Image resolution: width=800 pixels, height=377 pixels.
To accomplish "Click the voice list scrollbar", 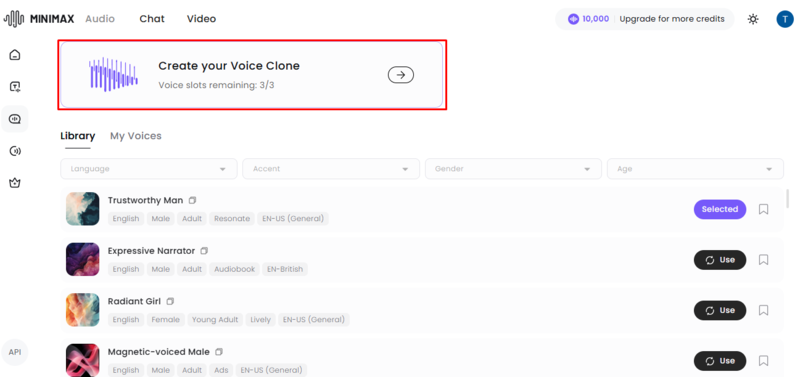I will click(788, 199).
